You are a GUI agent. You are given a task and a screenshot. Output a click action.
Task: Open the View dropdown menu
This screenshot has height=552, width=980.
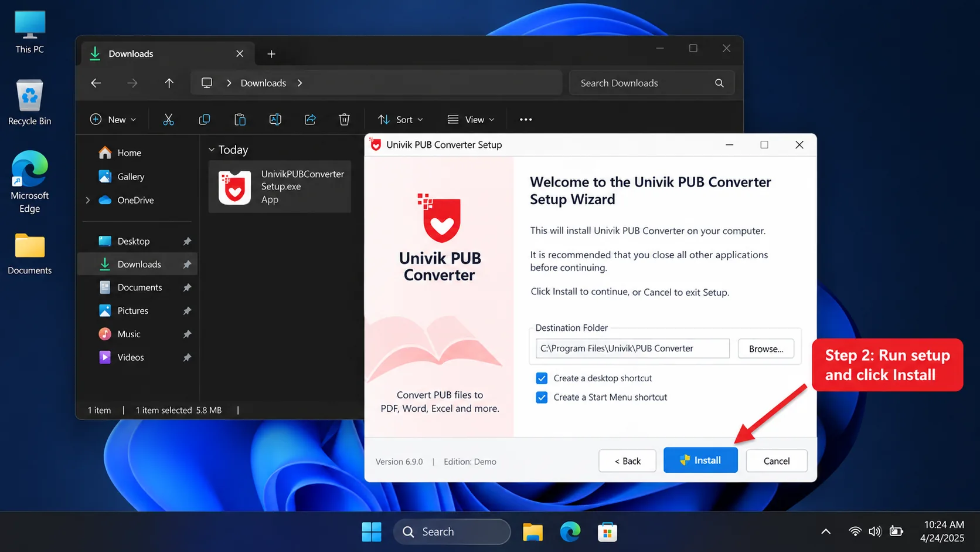(x=471, y=120)
